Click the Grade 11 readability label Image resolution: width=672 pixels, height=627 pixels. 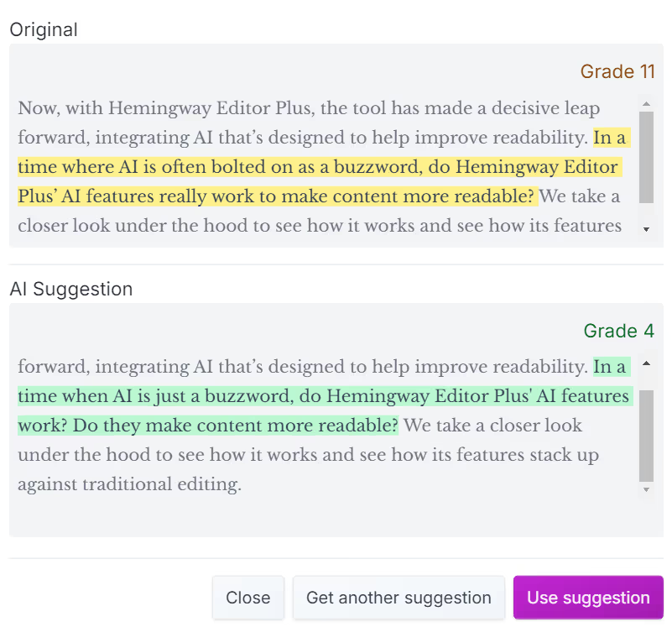[x=617, y=71]
